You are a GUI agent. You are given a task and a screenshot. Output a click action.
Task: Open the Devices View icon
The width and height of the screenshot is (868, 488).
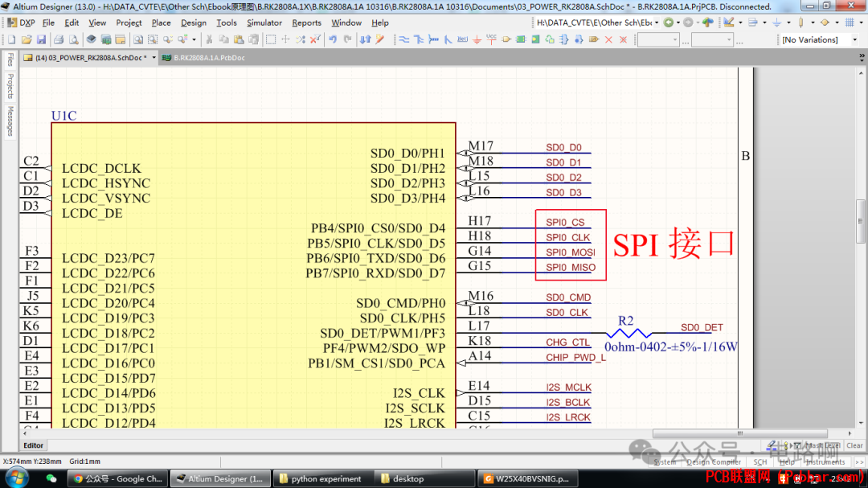tap(92, 40)
